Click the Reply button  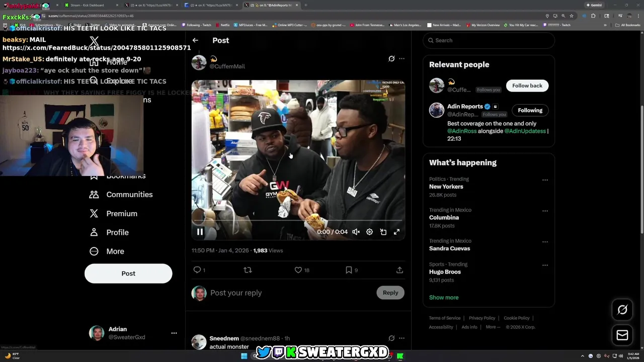(390, 293)
